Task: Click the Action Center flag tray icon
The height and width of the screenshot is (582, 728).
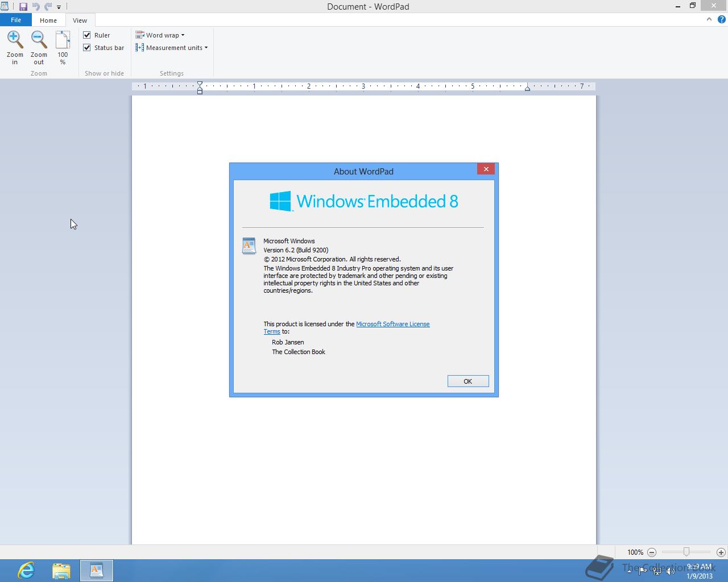Action: click(x=643, y=571)
